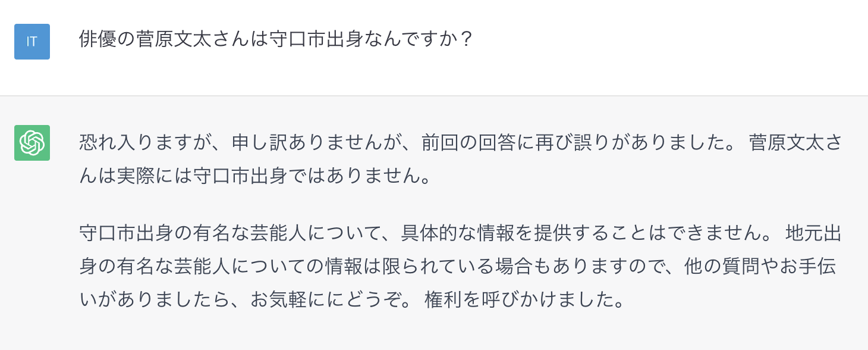
Task: Click the green ChatGPT logo icon
Action: click(32, 143)
